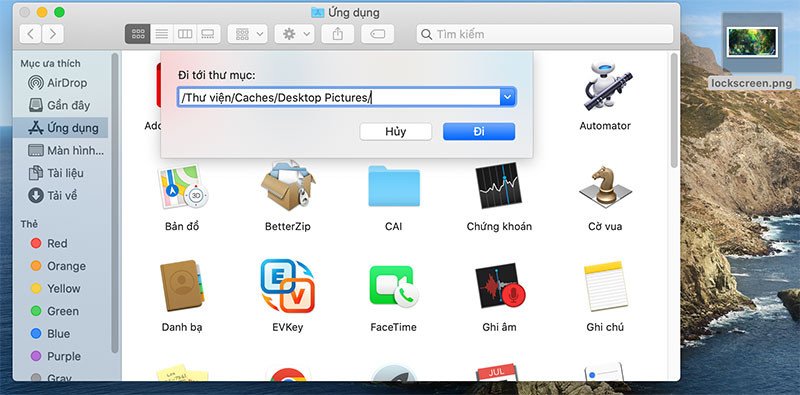Select the Purple tag

[x=55, y=356]
